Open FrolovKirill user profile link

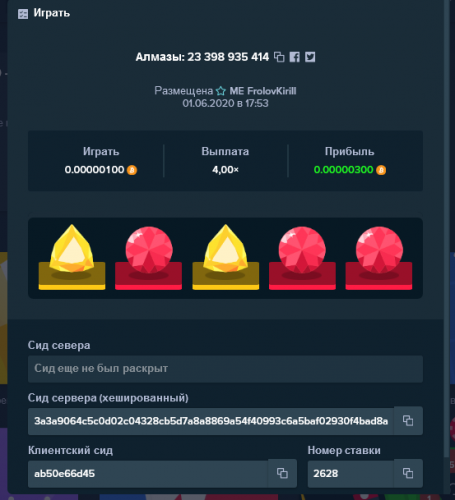263,91
